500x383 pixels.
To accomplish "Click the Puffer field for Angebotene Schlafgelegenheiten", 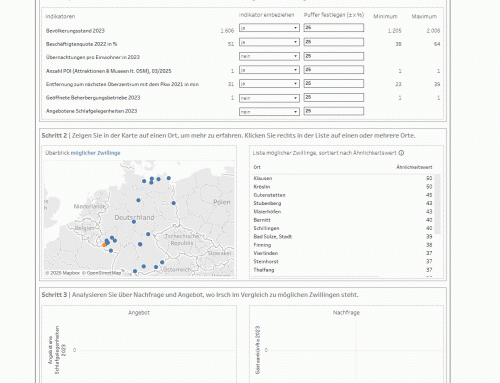I will coord(334,111).
